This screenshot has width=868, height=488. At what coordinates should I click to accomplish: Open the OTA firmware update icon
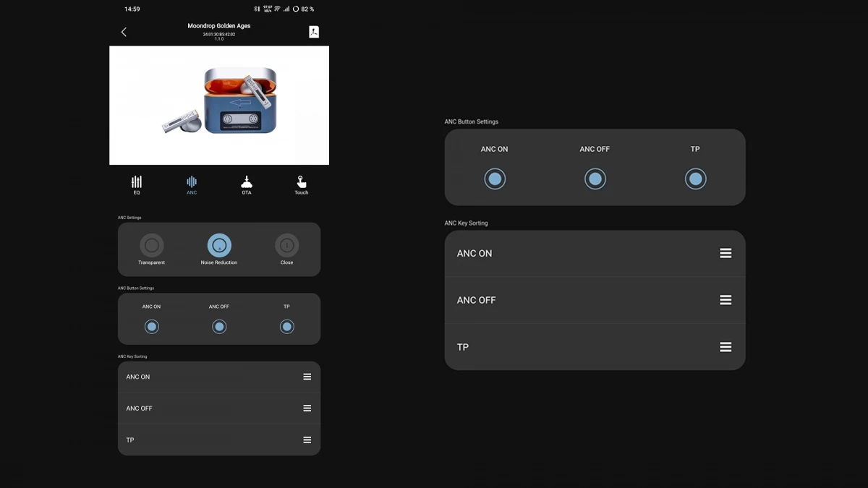click(x=247, y=182)
